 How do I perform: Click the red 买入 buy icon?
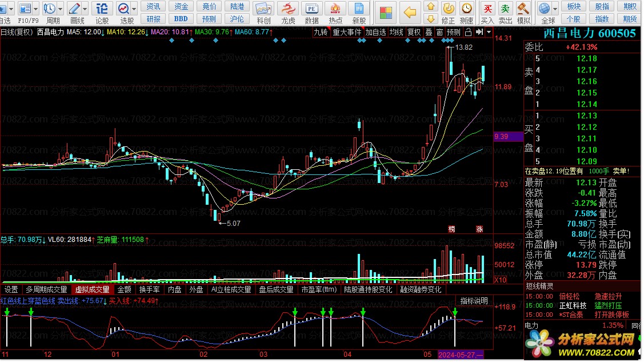click(x=487, y=8)
